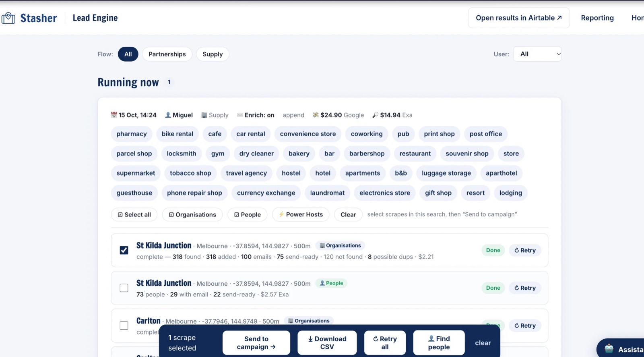Click Clear next to Power Hosts
Viewport: 644px width, 357px height.
(348, 214)
